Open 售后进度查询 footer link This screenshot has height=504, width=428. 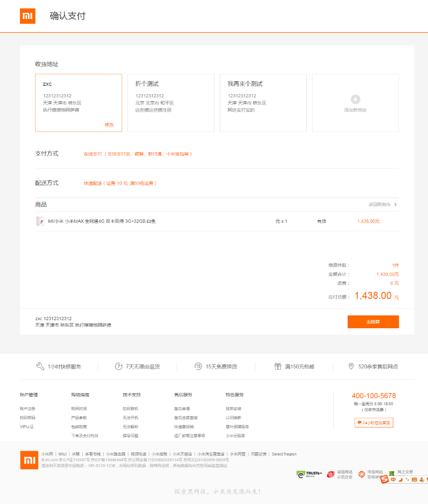click(185, 418)
